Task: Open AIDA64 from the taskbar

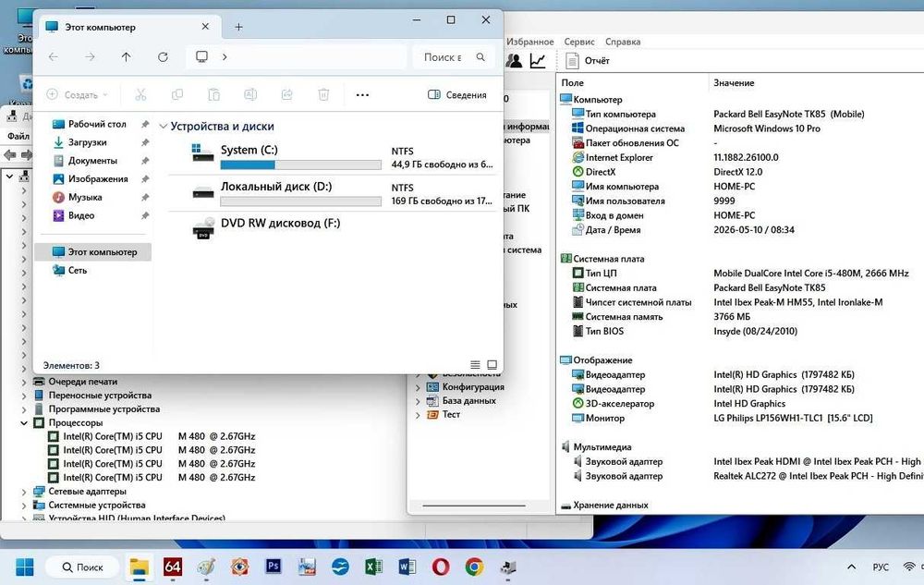Action: [x=173, y=567]
